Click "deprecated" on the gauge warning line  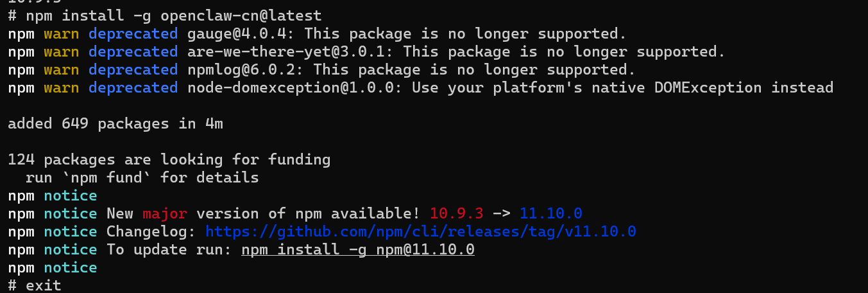pos(133,33)
